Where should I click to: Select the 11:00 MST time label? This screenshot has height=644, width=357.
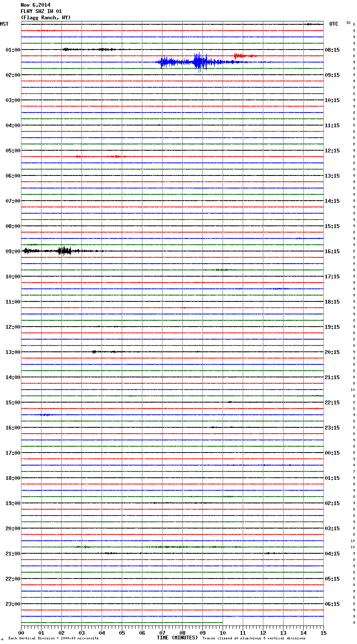pos(13,302)
